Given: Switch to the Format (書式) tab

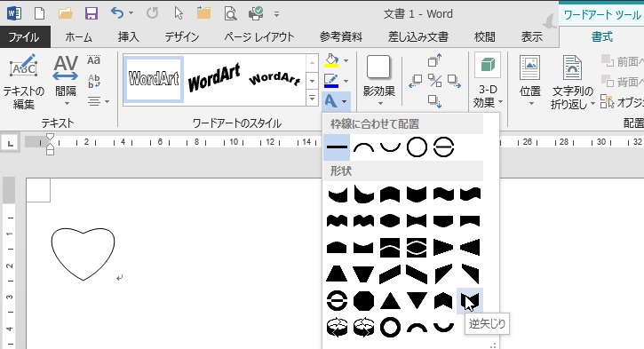Looking at the screenshot, I should coord(601,37).
